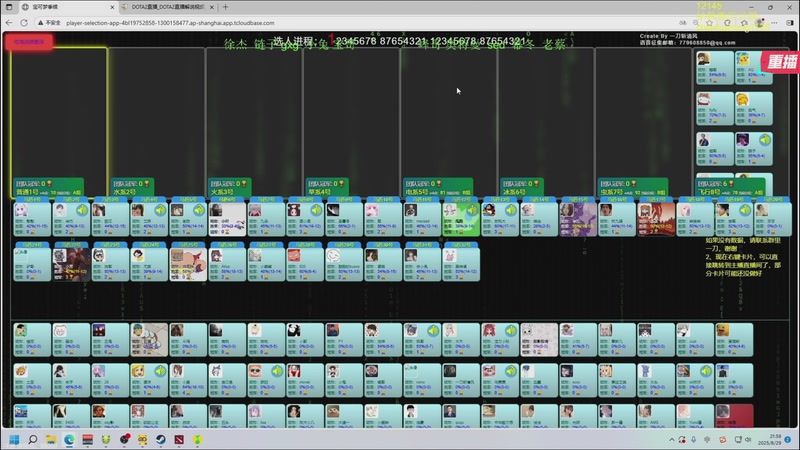Select the 电系5号 team label
The height and width of the screenshot is (450, 800).
coord(438,187)
